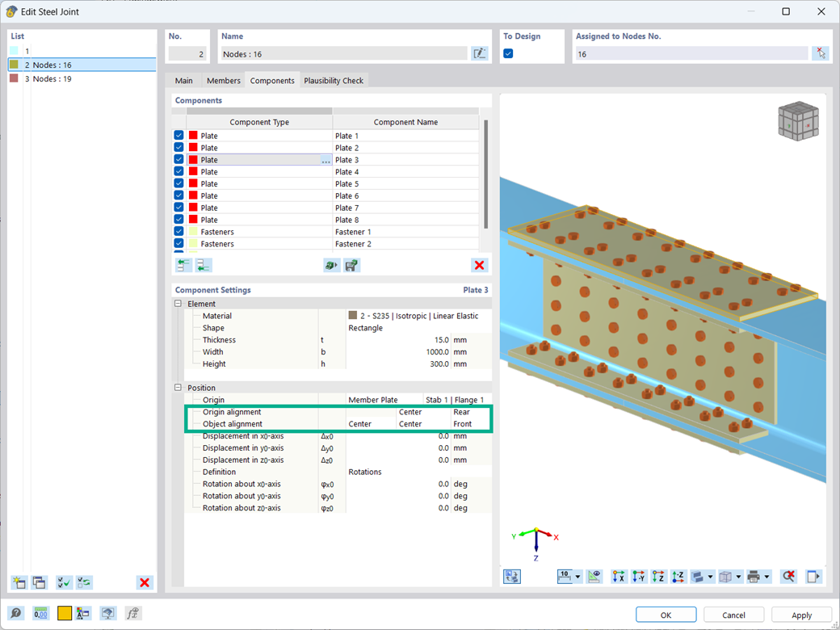Set view in -Z direction
The width and height of the screenshot is (840, 630).
tap(678, 577)
